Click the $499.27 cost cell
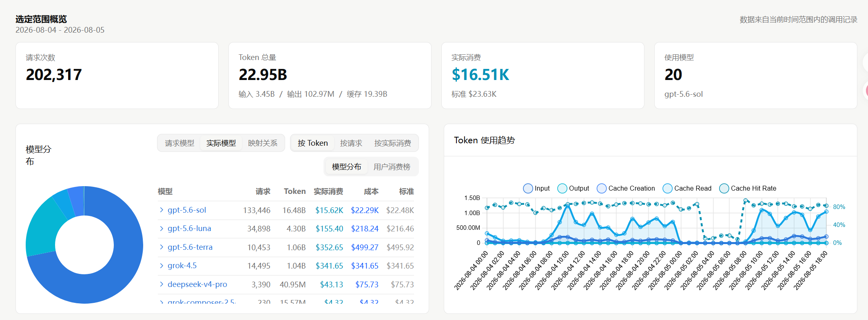Image resolution: width=868 pixels, height=320 pixels. [x=365, y=247]
